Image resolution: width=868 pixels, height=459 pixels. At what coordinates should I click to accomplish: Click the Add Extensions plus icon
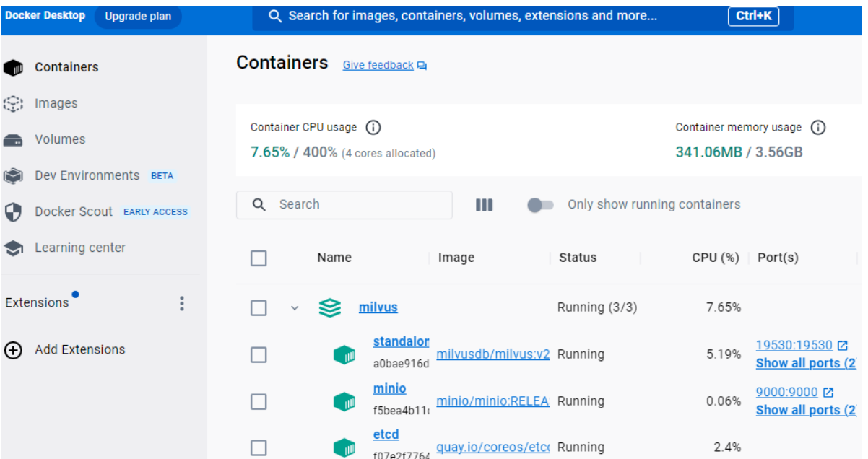click(x=14, y=350)
